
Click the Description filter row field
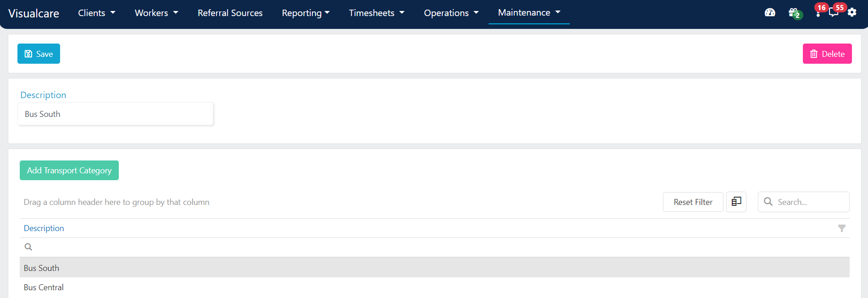[434, 247]
